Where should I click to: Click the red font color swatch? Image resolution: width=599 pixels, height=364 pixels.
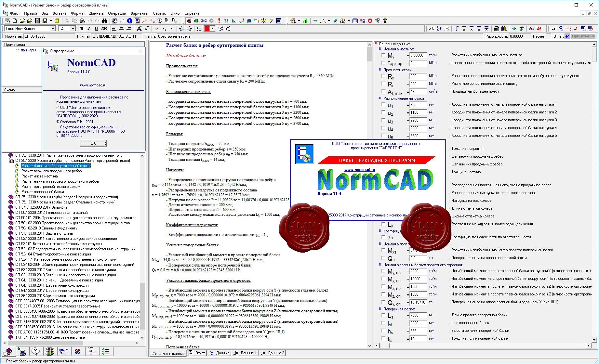(x=207, y=29)
